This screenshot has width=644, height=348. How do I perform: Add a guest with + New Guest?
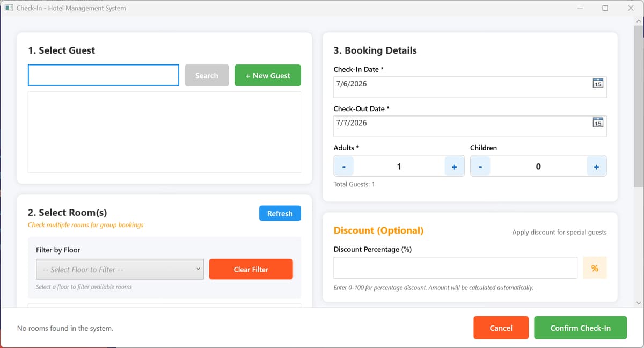click(268, 75)
